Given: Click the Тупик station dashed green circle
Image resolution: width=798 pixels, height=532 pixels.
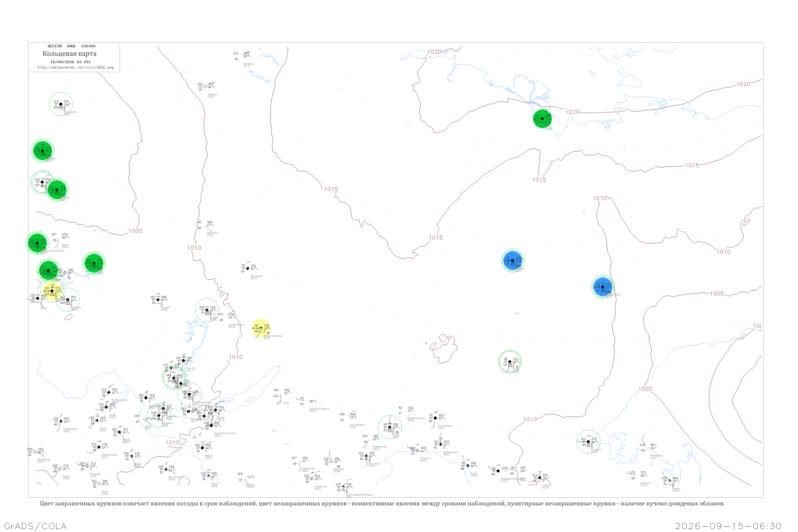Looking at the screenshot, I should [389, 427].
